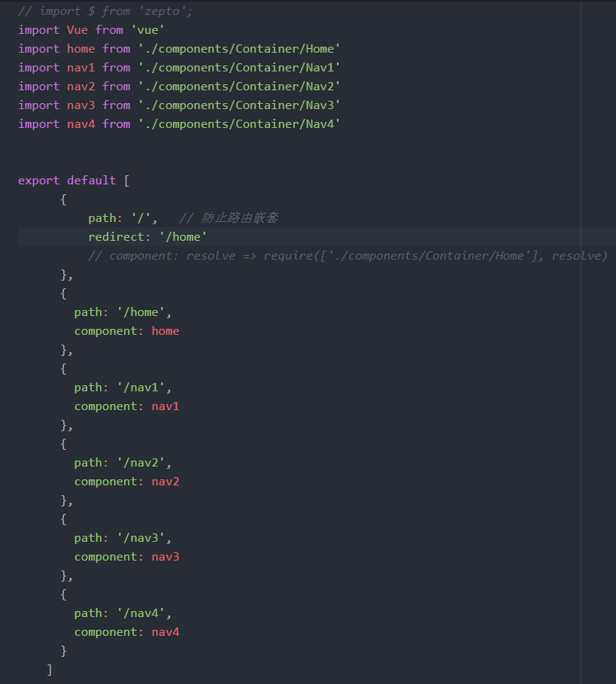Click the nav3 import variable name
Screen dimensions: 616x684
80,105
